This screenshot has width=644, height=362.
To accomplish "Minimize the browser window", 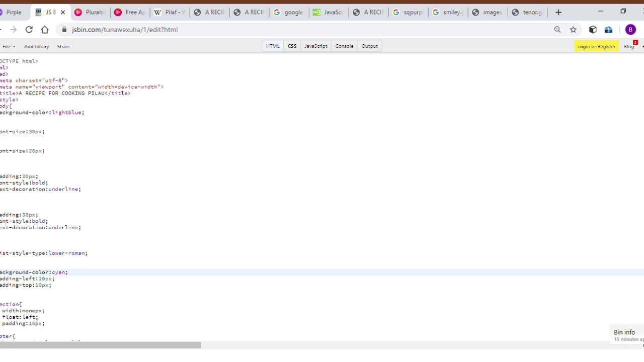I will point(600,11).
